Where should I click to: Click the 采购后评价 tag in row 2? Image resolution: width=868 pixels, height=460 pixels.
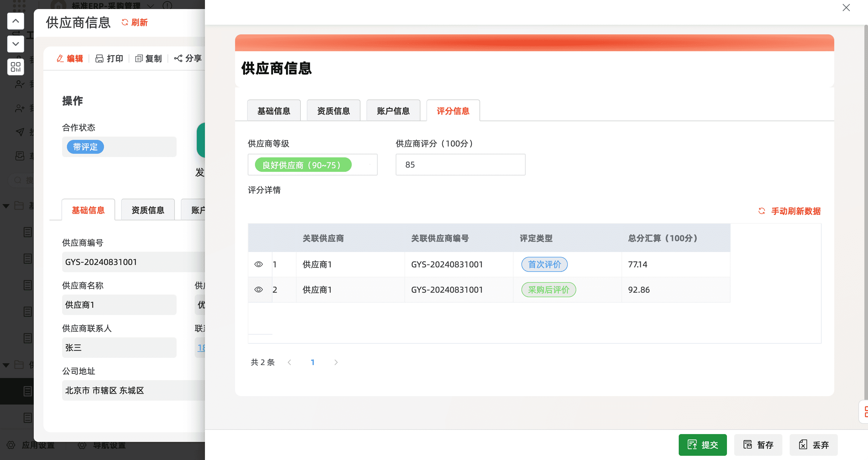point(548,289)
